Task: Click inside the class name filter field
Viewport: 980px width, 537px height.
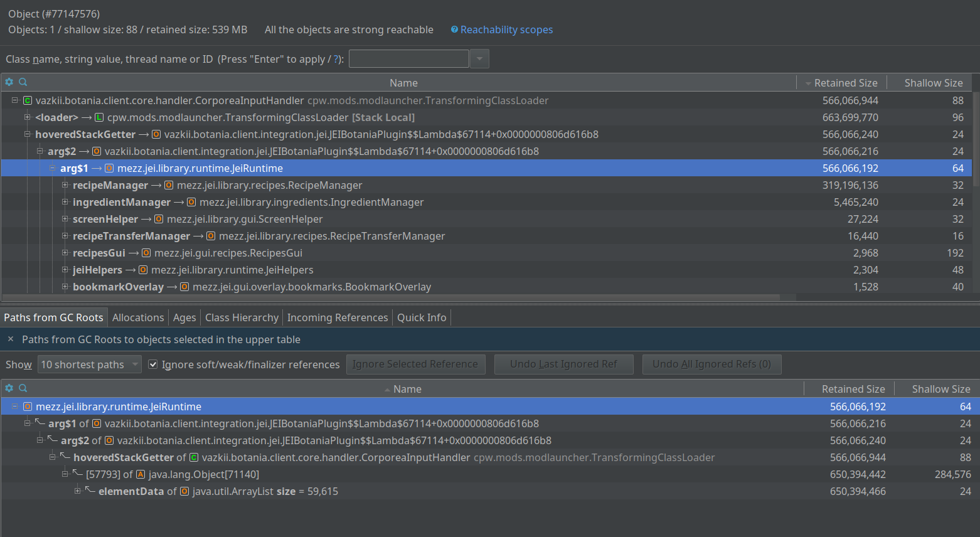Action: (408, 58)
